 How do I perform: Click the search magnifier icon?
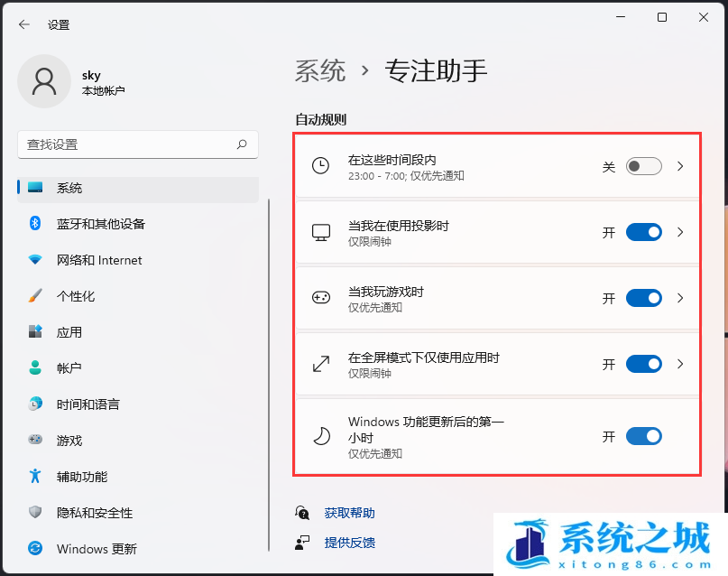click(242, 144)
